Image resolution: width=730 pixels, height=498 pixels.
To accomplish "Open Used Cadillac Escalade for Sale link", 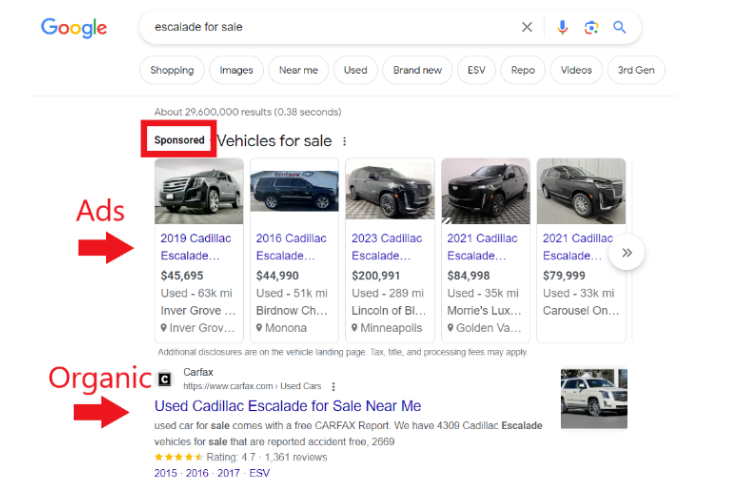I will 287,406.
